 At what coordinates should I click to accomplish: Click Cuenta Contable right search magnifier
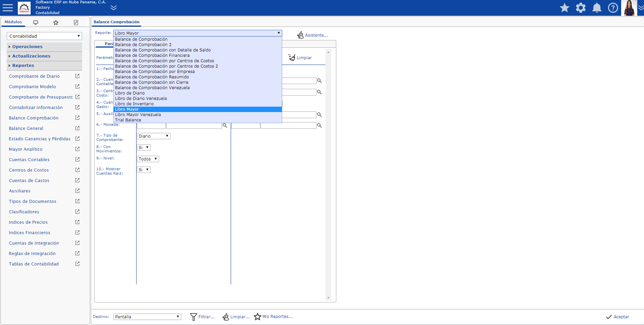coord(319,81)
